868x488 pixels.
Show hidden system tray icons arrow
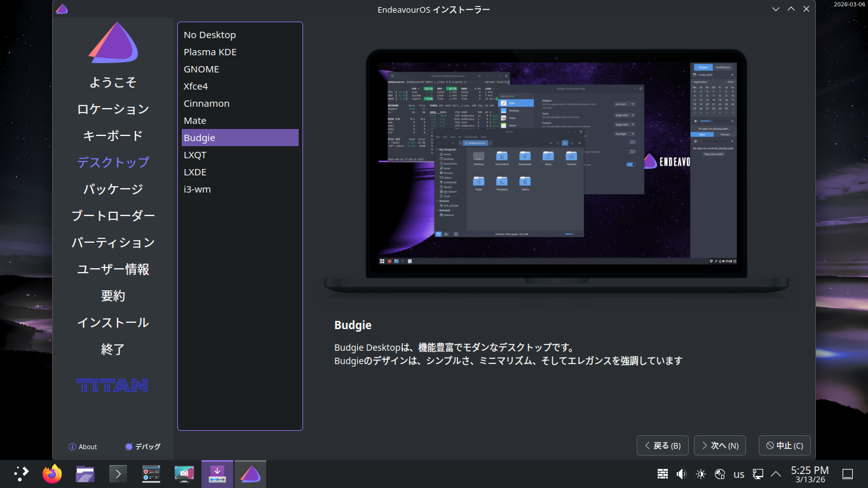[x=776, y=474]
